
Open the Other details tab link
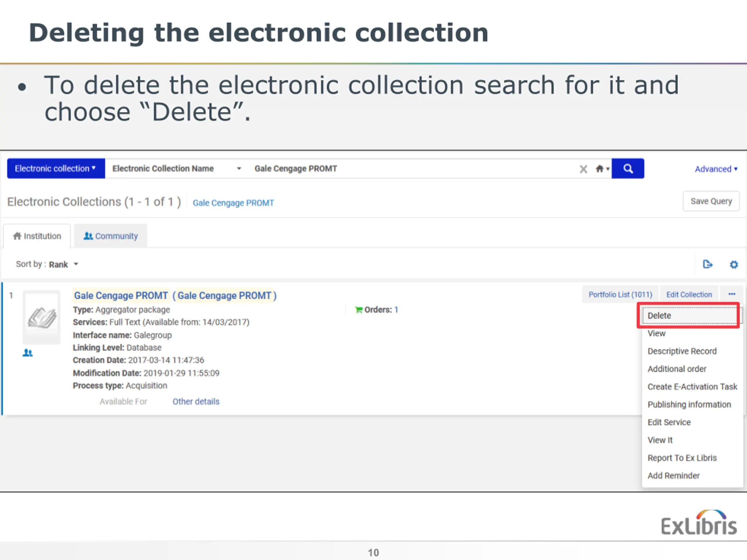(x=196, y=402)
